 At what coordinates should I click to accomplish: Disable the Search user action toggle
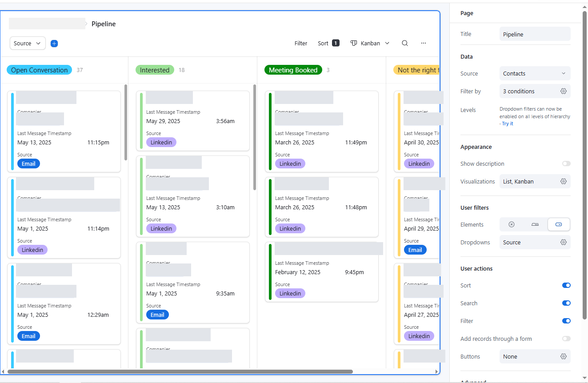(566, 303)
